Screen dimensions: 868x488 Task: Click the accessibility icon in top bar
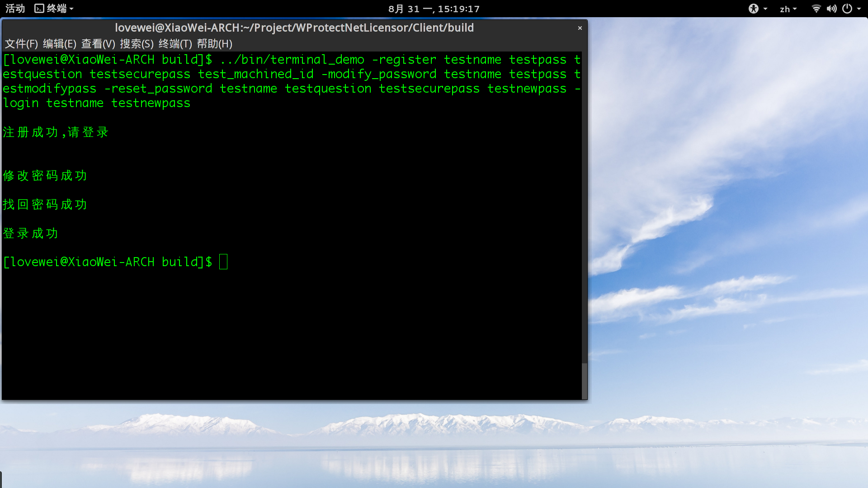753,9
